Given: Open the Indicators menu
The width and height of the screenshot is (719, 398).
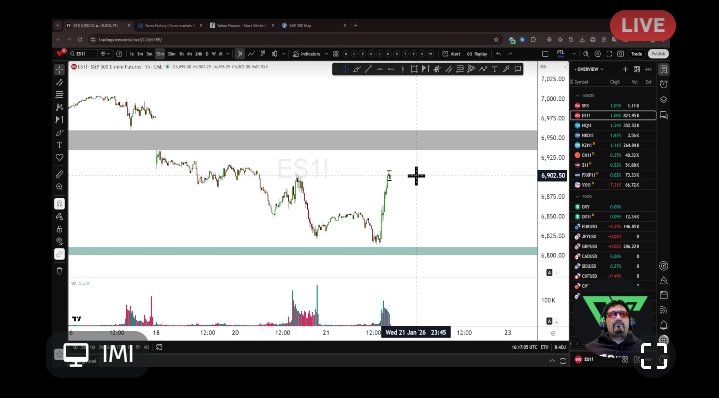Looking at the screenshot, I should click(x=306, y=54).
